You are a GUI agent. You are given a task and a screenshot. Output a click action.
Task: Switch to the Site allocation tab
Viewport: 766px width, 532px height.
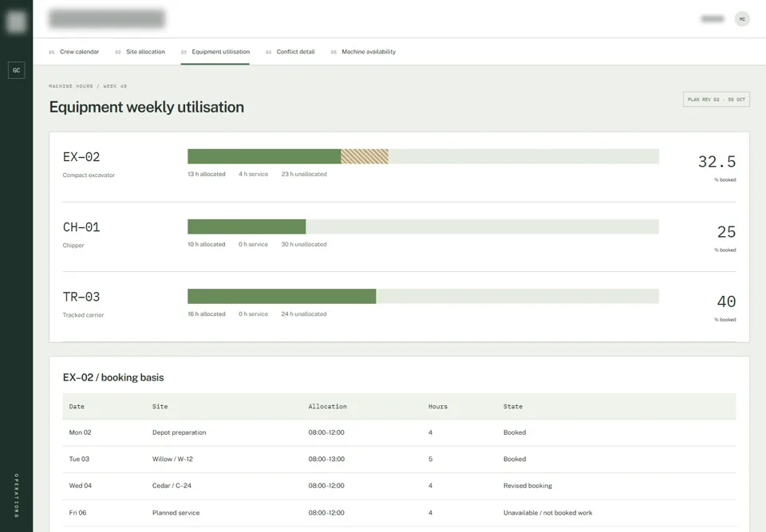[140, 52]
